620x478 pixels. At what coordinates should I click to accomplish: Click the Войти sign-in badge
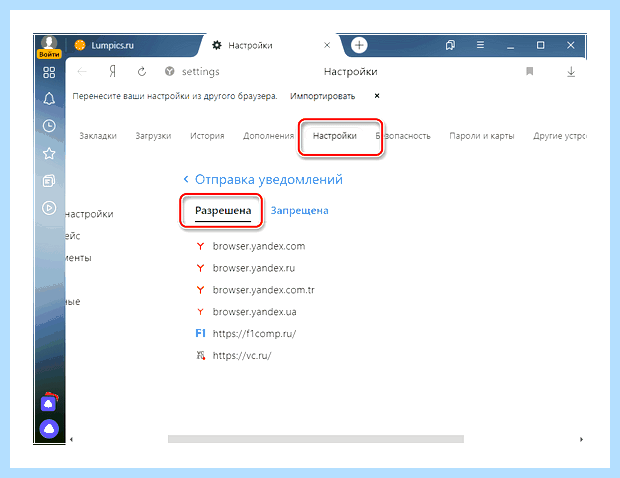point(49,54)
